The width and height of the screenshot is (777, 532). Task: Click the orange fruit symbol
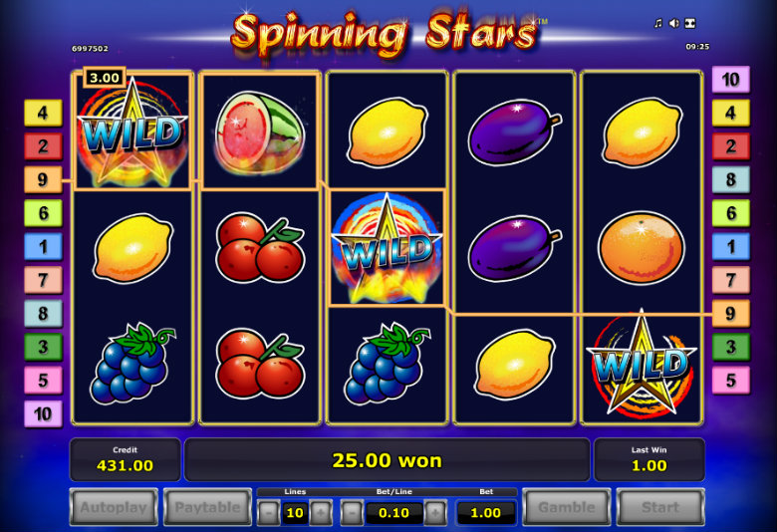point(642,248)
